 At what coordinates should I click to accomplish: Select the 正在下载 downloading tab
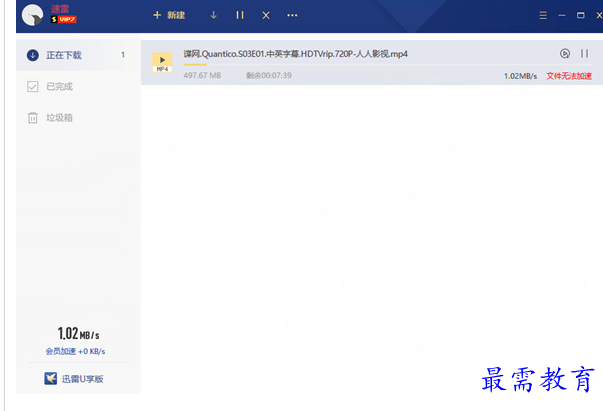[x=78, y=55]
